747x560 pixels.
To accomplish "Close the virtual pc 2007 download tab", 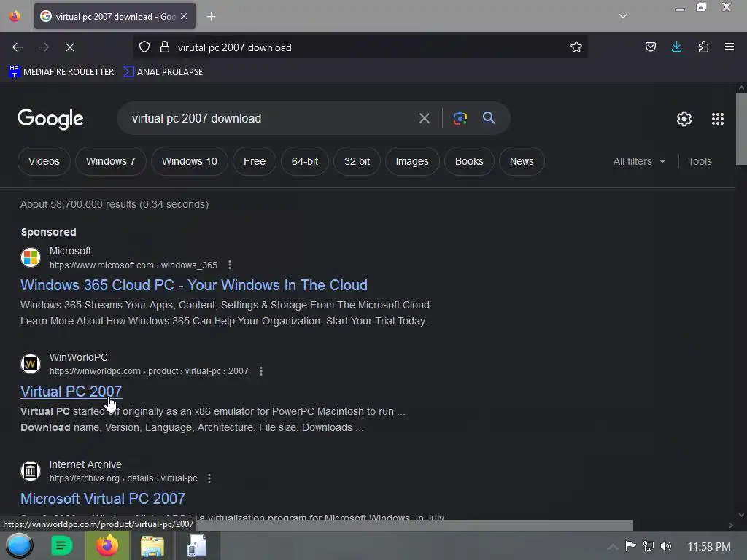I will point(184,16).
